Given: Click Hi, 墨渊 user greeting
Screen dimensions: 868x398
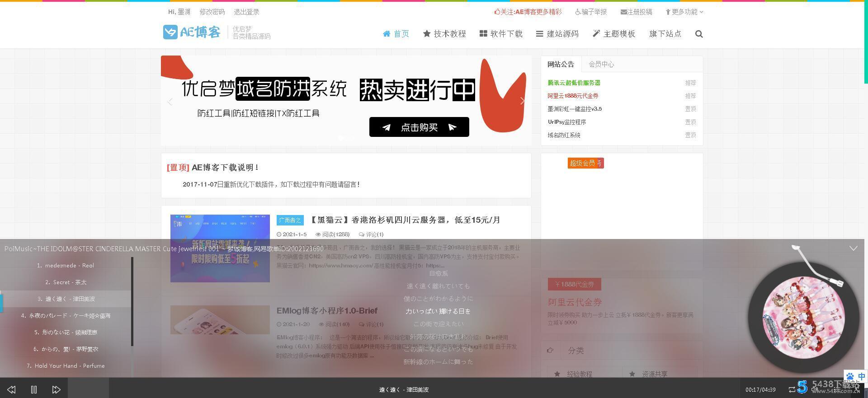Looking at the screenshot, I should click(179, 12).
